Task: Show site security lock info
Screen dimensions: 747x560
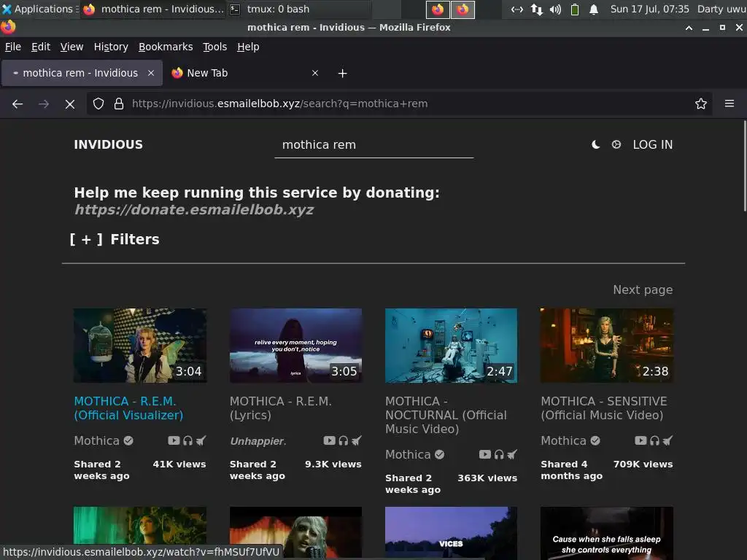Action: point(119,104)
